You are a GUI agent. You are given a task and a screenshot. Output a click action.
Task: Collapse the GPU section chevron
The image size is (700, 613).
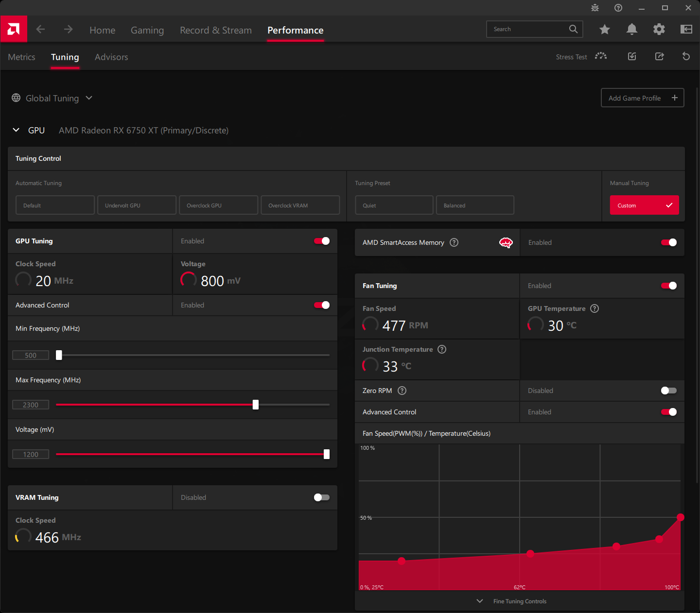16,130
